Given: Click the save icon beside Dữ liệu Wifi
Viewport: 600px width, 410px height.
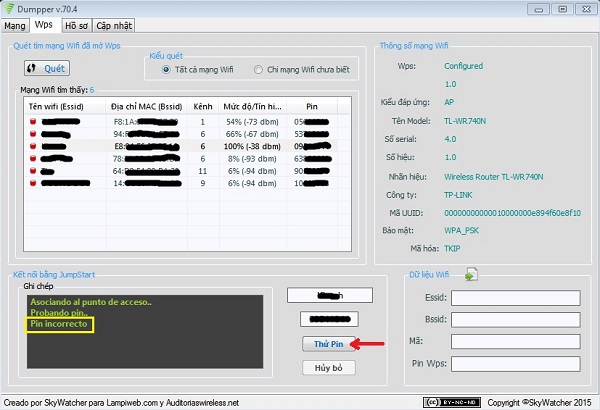Looking at the screenshot, I should (472, 274).
